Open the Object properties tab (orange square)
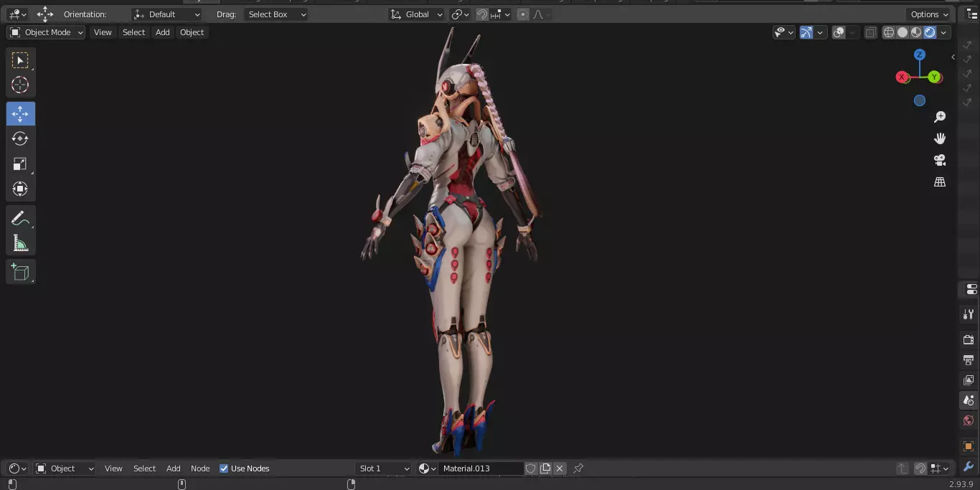The image size is (980, 490). point(969,446)
